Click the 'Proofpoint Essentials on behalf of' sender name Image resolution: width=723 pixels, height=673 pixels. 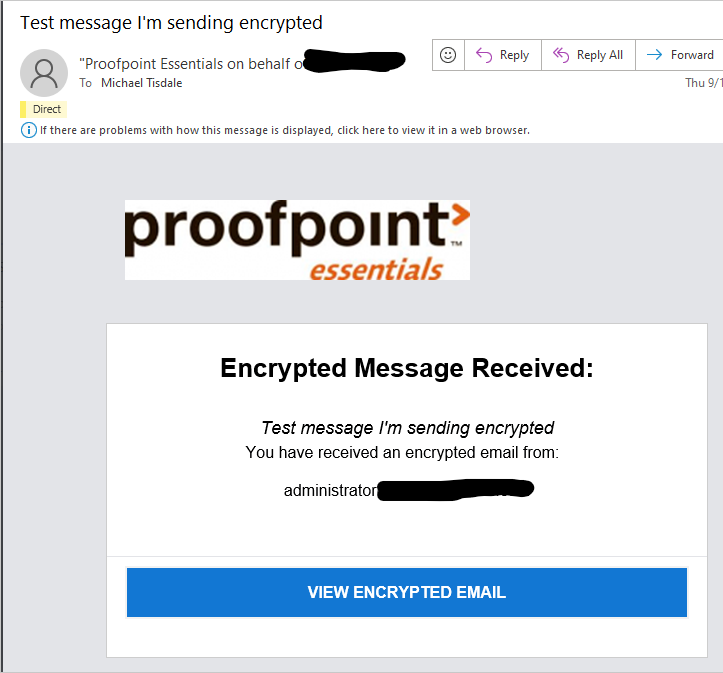[x=190, y=63]
